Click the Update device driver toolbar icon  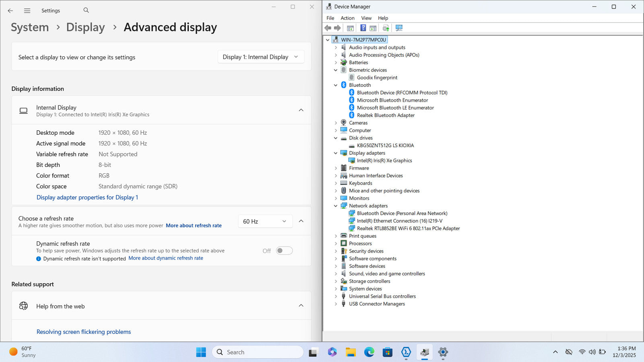pyautogui.click(x=386, y=28)
